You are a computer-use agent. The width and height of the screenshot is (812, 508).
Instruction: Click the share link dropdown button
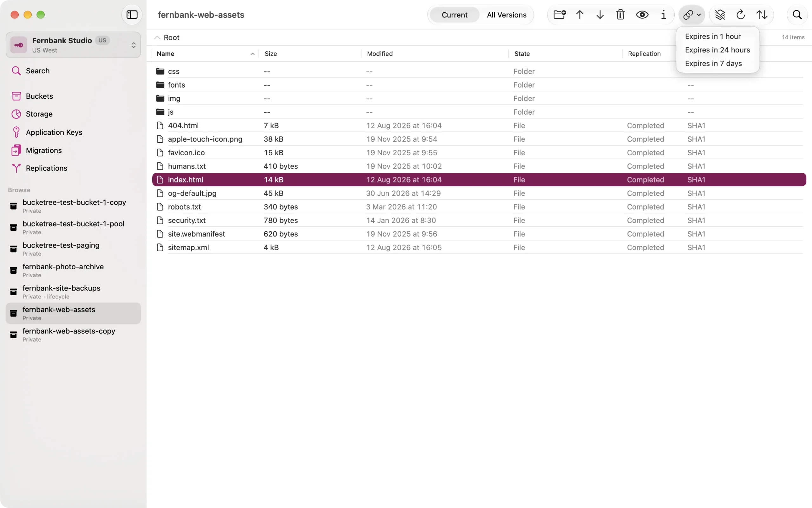coord(691,15)
